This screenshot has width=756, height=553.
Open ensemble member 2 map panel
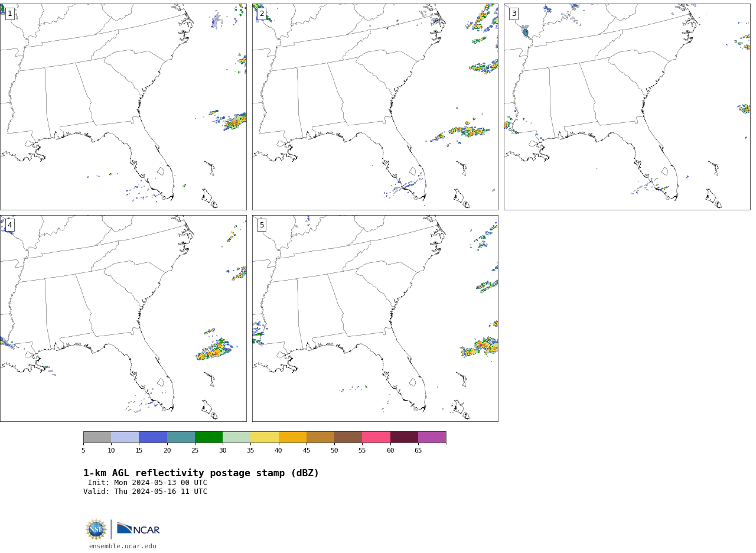(x=375, y=107)
